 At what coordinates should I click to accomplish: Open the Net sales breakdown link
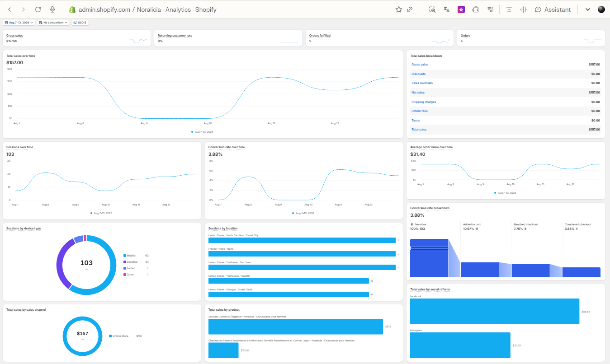pos(418,93)
